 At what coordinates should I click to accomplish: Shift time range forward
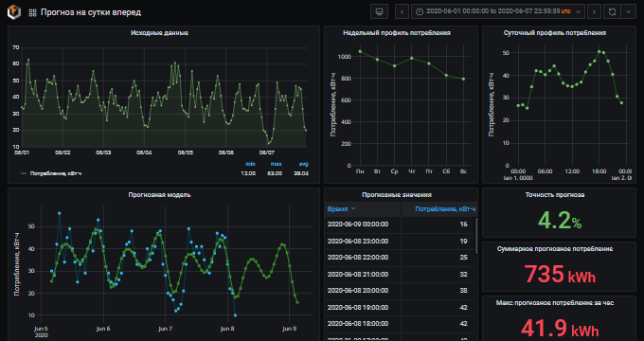coord(594,11)
